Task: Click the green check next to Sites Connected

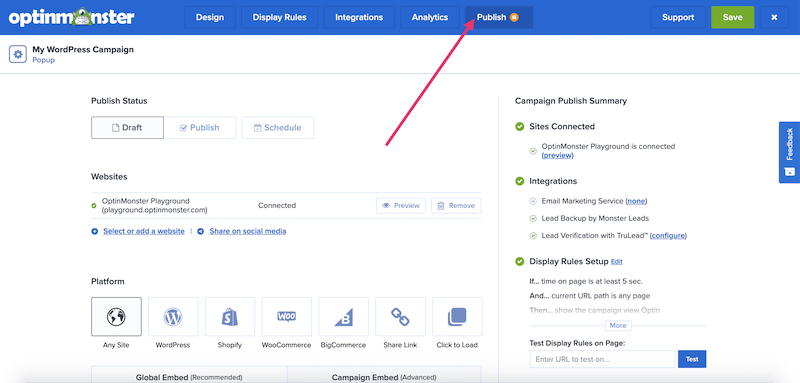Action: tap(519, 126)
